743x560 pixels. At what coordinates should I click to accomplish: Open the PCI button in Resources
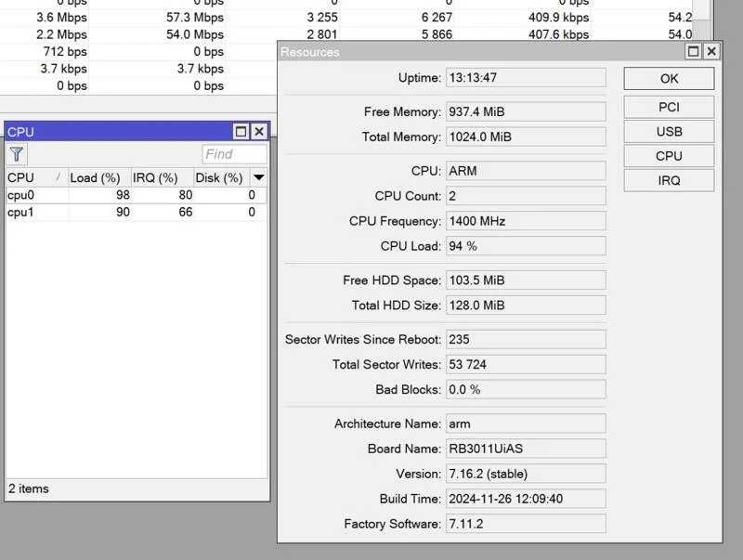pos(669,107)
